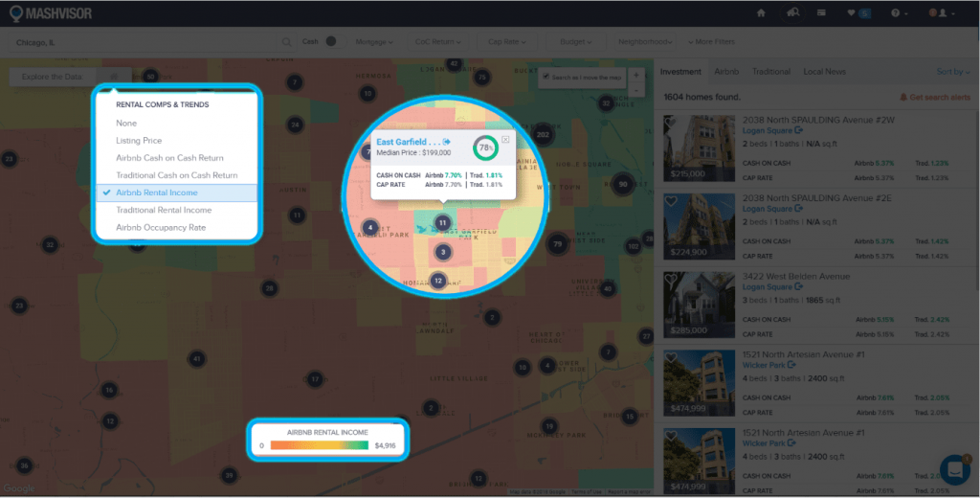Select 'Listing Price' in Rental Comps menu

(139, 141)
